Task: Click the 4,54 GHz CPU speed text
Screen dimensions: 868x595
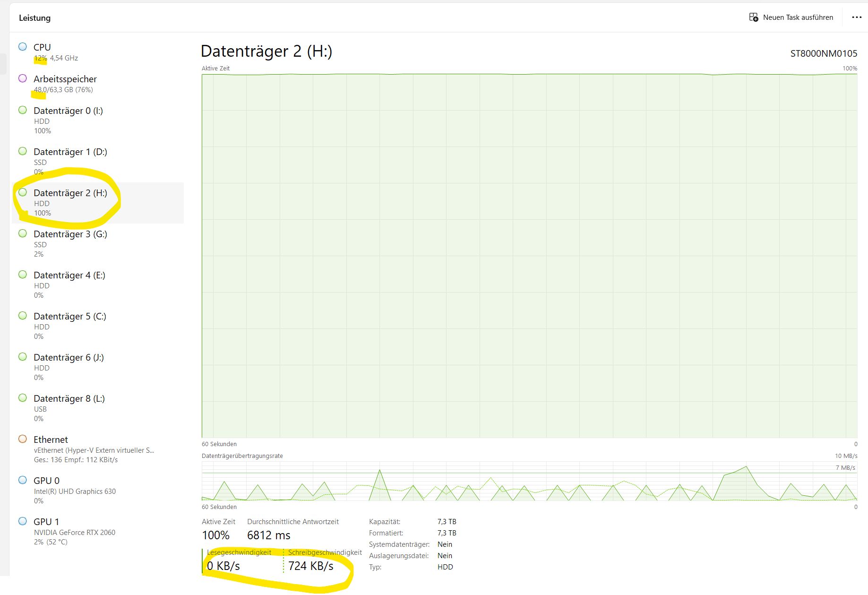Action: tap(64, 58)
